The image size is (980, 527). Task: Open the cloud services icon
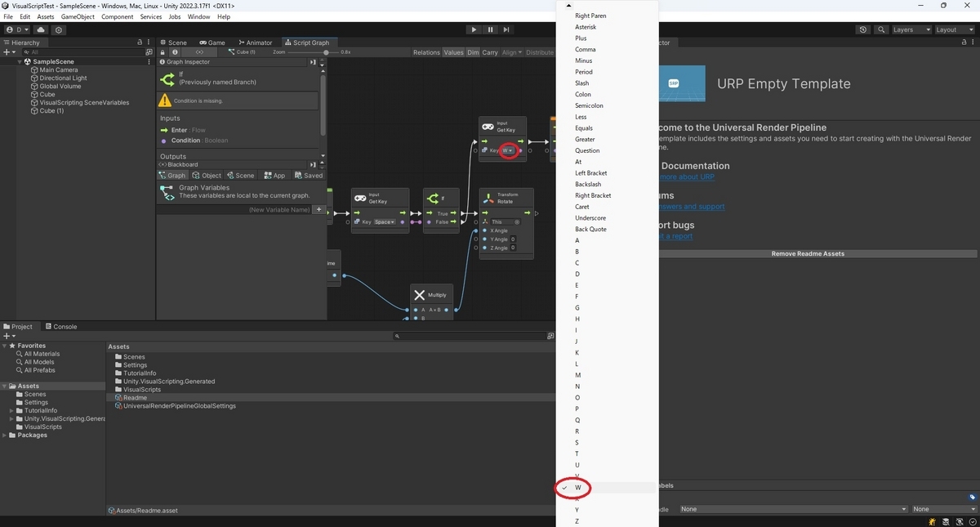(41, 29)
